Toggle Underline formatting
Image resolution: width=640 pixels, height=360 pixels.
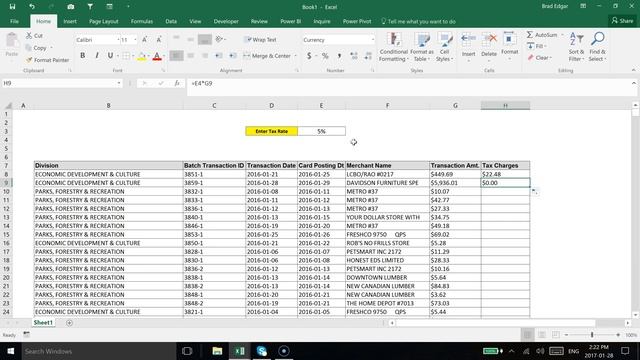point(110,55)
